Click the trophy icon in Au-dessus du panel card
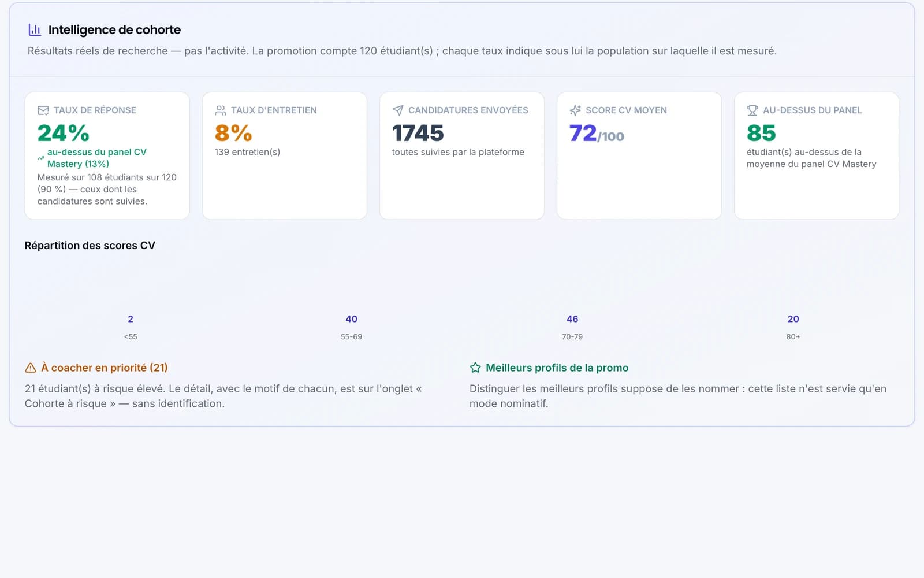924x578 pixels. pyautogui.click(x=752, y=110)
